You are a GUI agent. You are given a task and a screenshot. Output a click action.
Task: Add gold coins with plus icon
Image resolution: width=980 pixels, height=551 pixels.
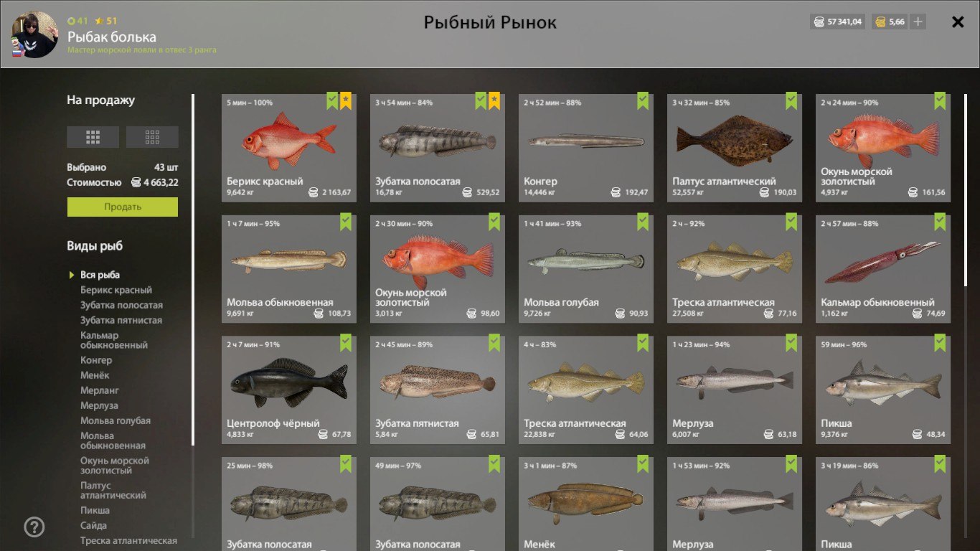click(x=918, y=22)
